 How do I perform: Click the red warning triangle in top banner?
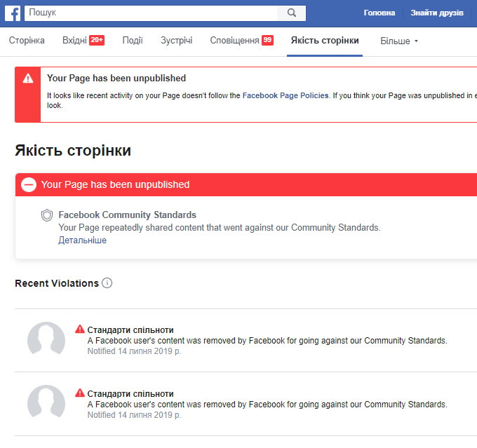pyautogui.click(x=28, y=78)
